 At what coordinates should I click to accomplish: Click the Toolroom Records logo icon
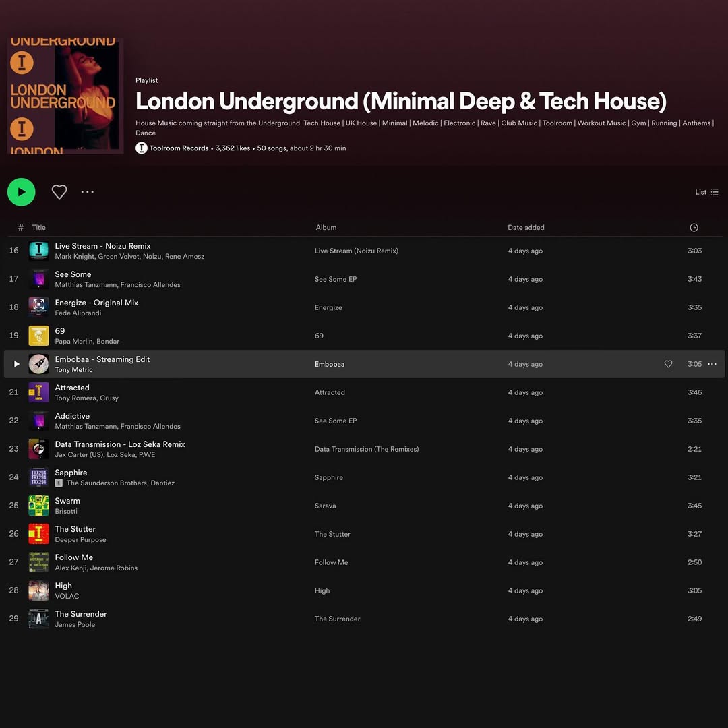(x=142, y=148)
